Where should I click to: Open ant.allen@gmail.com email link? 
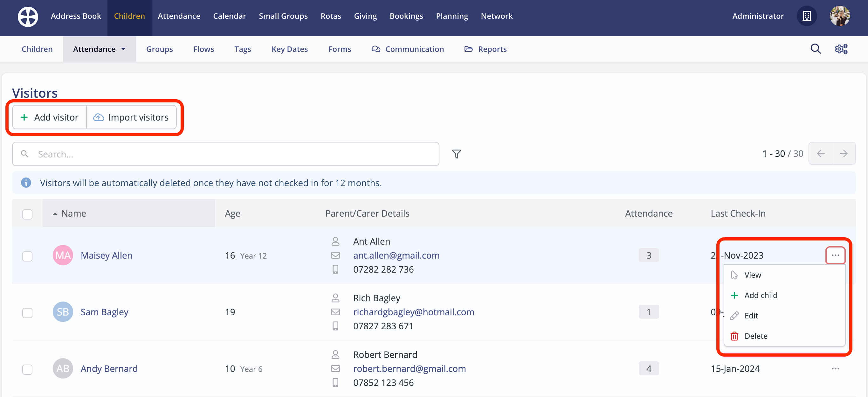click(396, 255)
